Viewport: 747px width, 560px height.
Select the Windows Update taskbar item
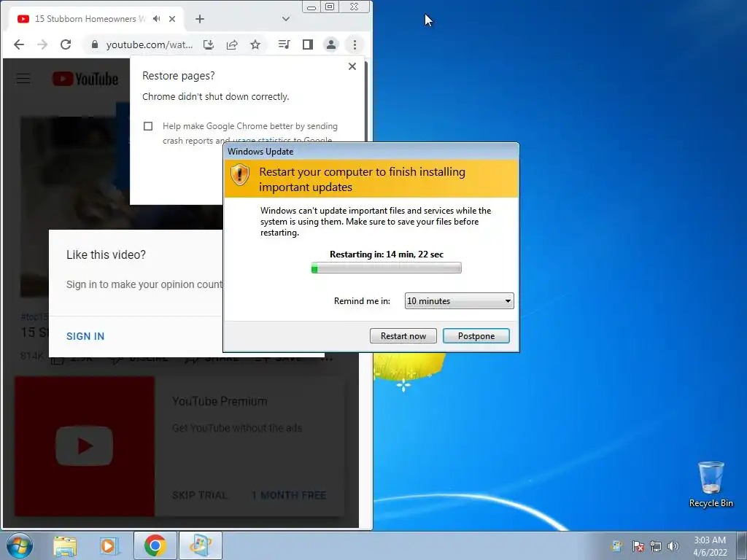point(200,545)
